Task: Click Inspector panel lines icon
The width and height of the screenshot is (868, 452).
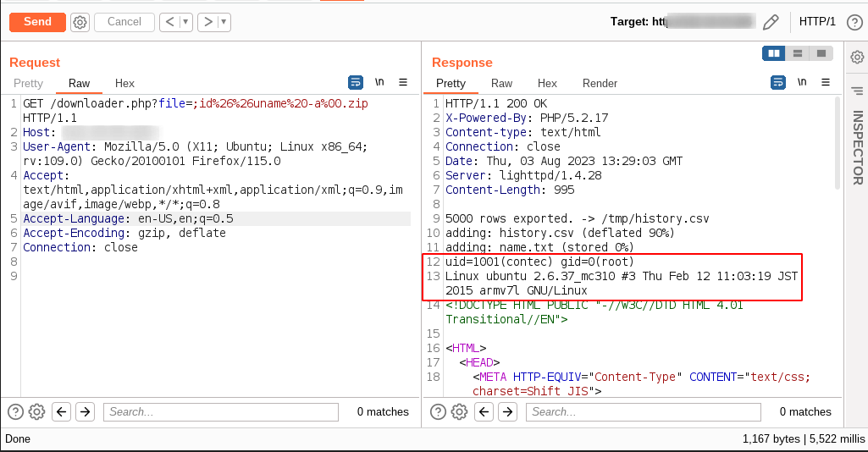Action: (x=858, y=91)
